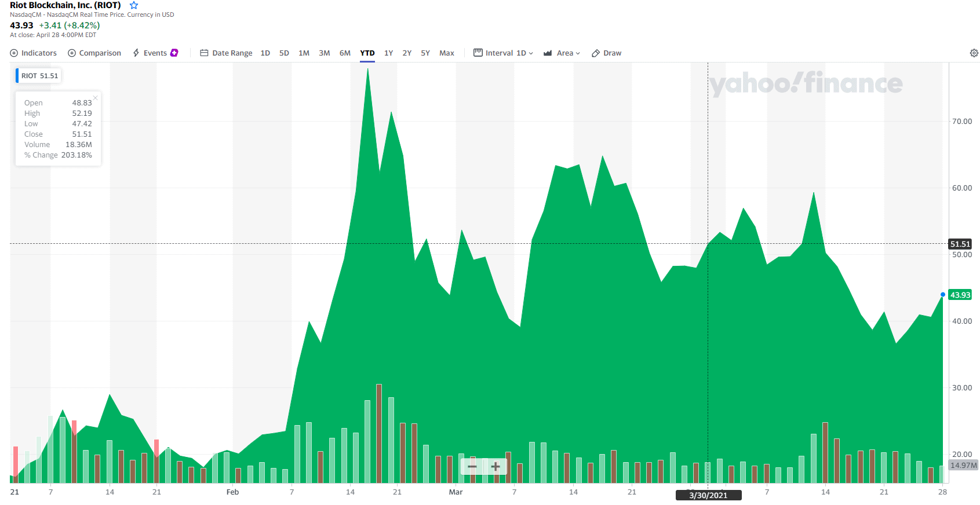Select the 1M range tab
980x505 pixels.
point(304,53)
